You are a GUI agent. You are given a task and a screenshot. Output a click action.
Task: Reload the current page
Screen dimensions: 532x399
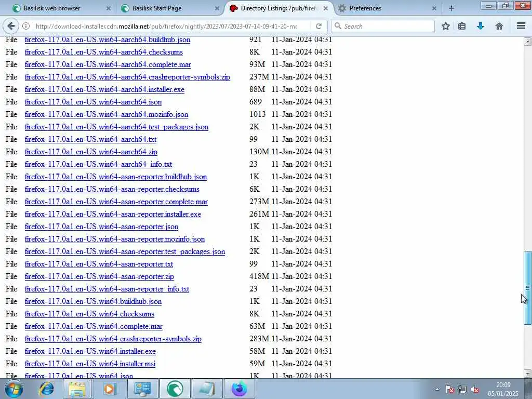(x=318, y=26)
